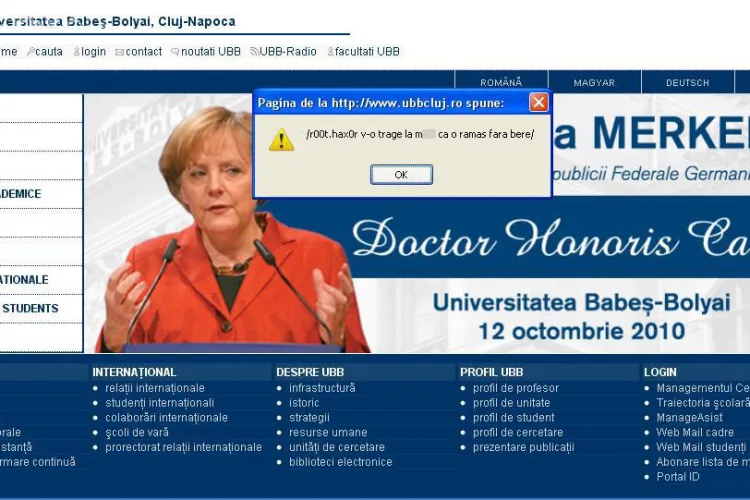Click the PROFIL UBB footer heading

[492, 372]
